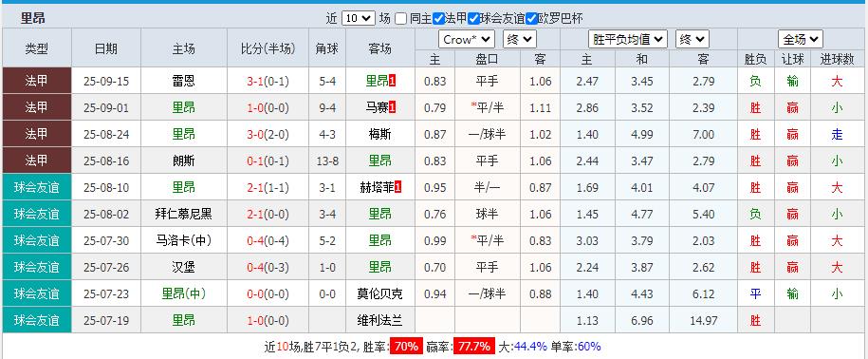Image resolution: width=868 pixels, height=359 pixels.
Task: Click the 盘口 column header
Action: coord(488,59)
